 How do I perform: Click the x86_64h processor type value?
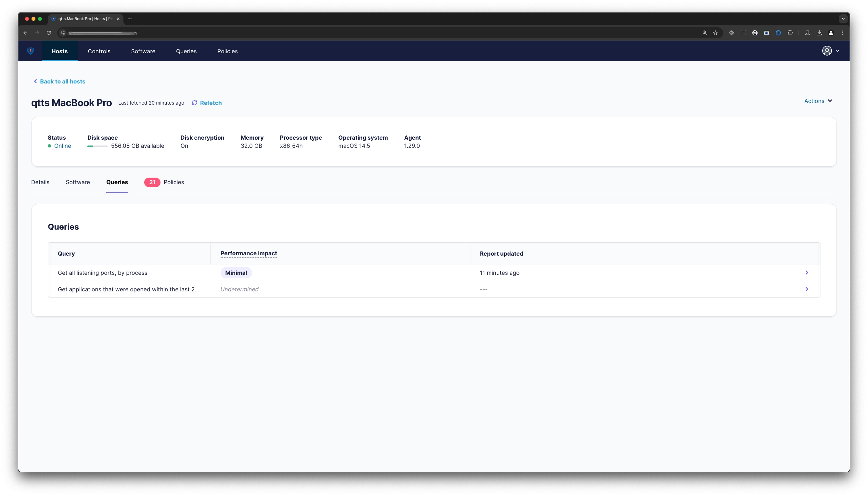[291, 146]
